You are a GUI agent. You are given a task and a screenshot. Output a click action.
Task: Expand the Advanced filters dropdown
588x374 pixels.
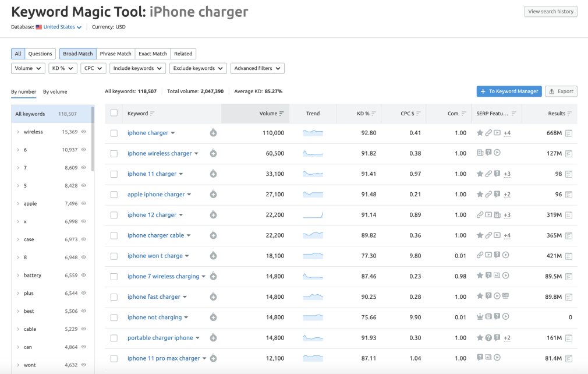coord(257,68)
